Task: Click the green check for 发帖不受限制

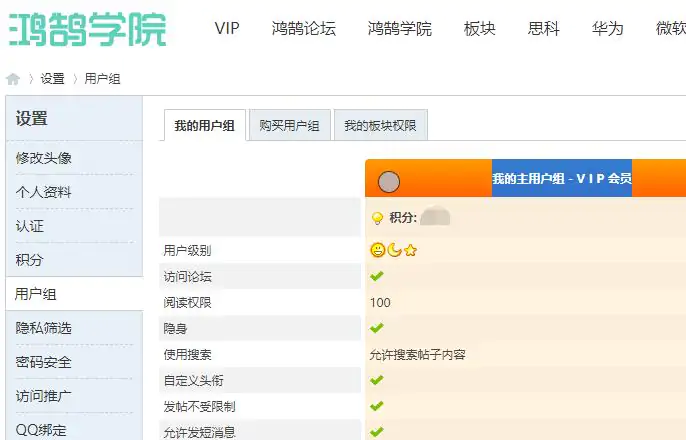Action: point(377,406)
